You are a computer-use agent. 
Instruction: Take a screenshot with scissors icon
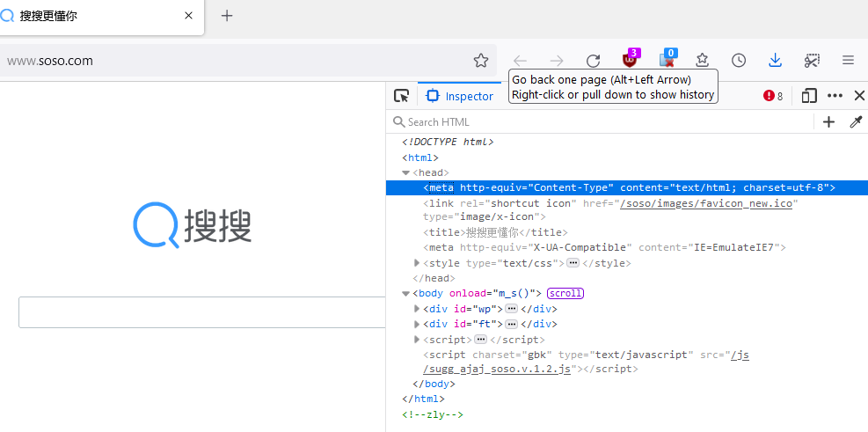pyautogui.click(x=812, y=61)
